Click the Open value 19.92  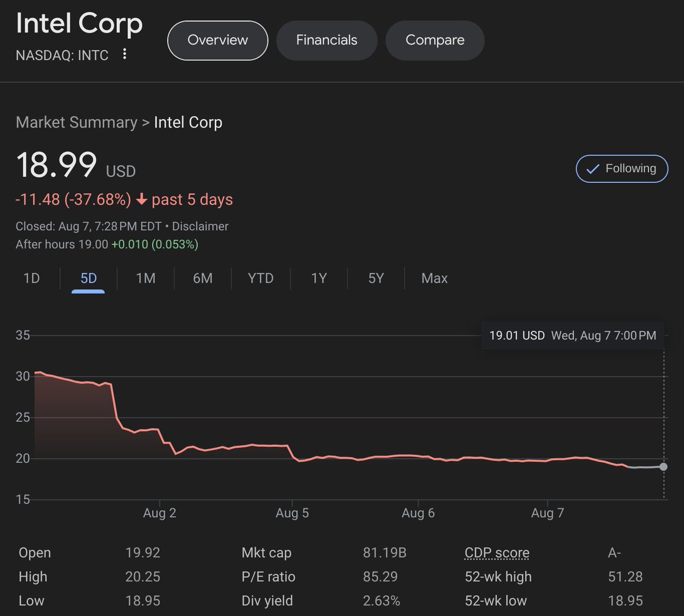click(142, 553)
